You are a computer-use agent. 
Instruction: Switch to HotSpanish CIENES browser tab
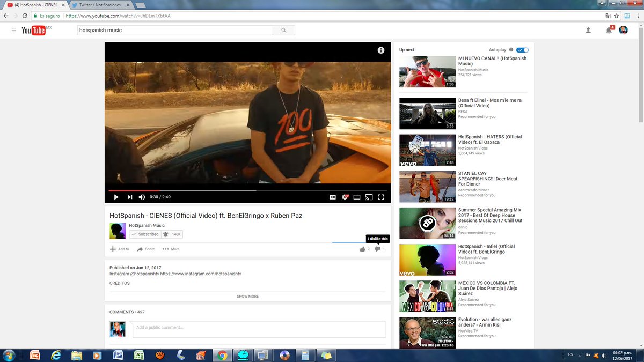pos(35,5)
